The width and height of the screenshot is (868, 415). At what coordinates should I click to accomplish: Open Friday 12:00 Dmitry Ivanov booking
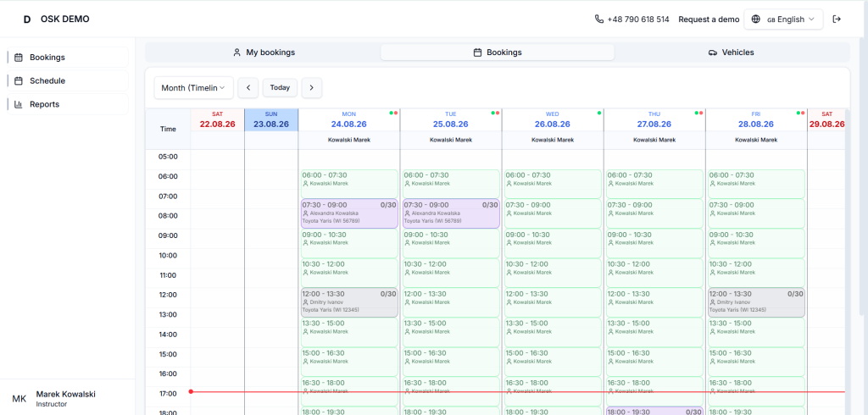tap(756, 302)
